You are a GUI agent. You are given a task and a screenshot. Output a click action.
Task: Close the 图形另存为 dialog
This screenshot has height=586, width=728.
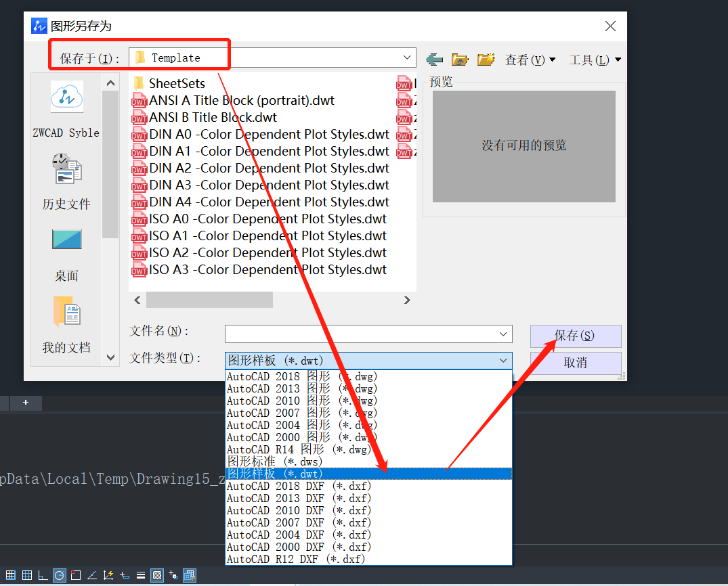pyautogui.click(x=611, y=26)
